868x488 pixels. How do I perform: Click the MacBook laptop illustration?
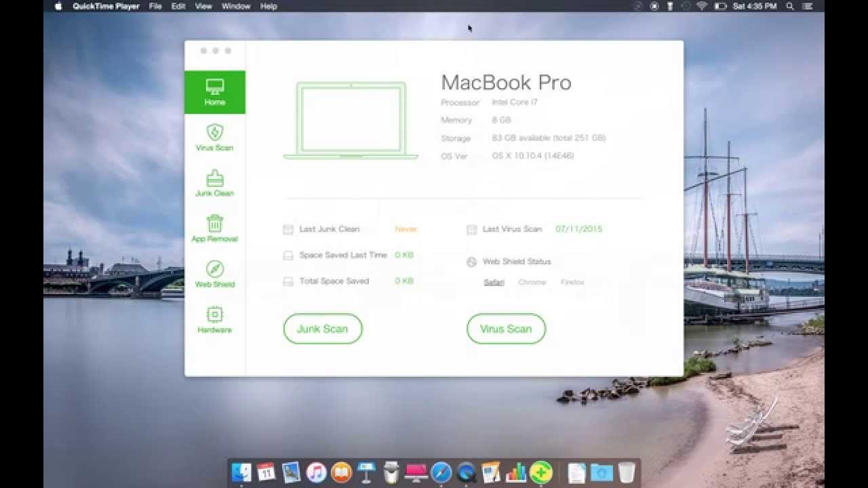coord(351,121)
